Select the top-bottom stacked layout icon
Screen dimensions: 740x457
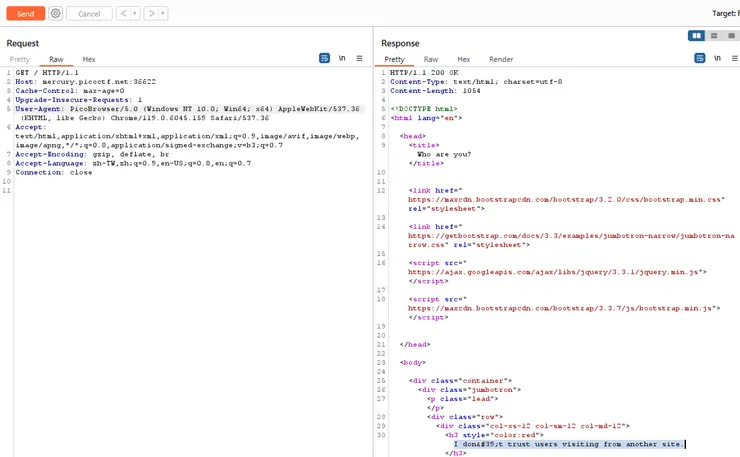click(714, 36)
